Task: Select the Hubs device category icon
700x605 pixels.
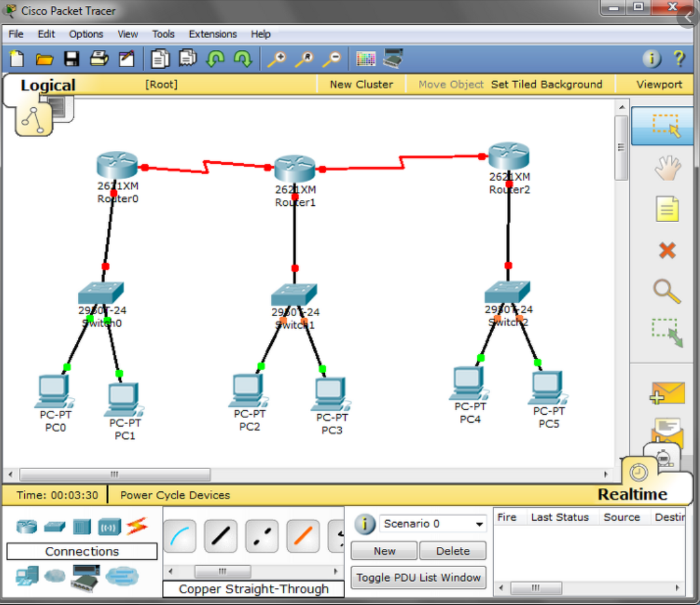Action: tap(82, 527)
